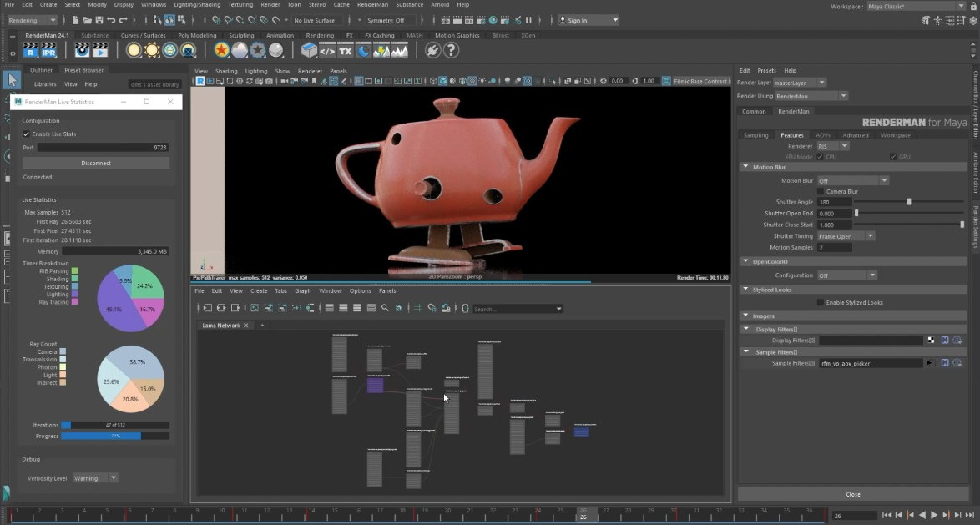Toggle XPU Mode GPU checkbox

pos(893,157)
